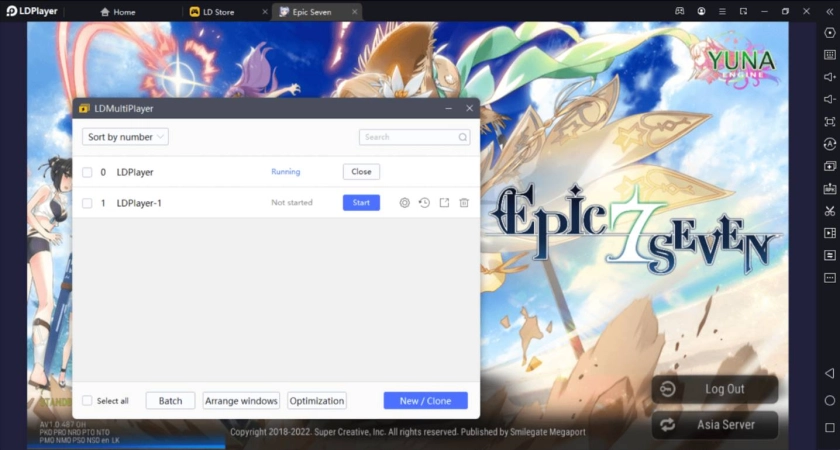Open the operation recorder (A) icon

coord(829,144)
